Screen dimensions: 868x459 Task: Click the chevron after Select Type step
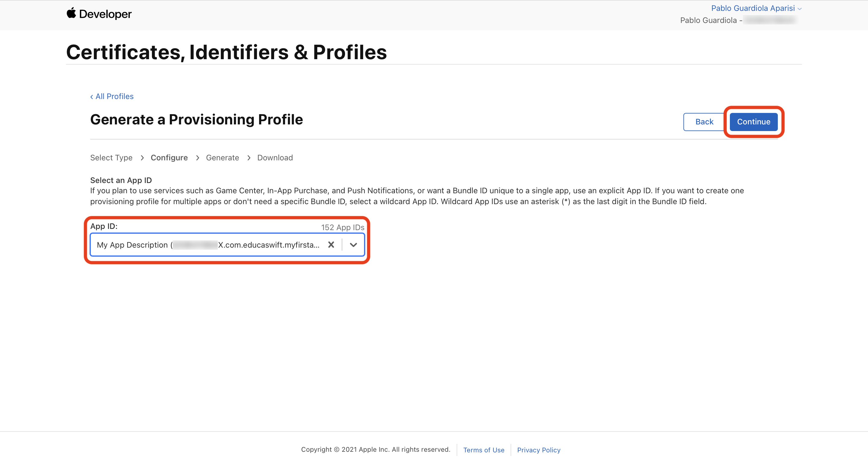click(142, 158)
